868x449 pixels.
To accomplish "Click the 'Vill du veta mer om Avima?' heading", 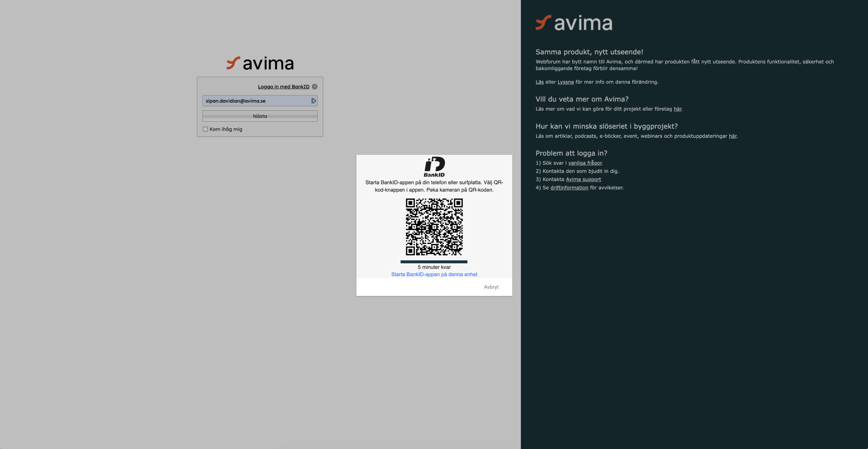I will coord(582,99).
